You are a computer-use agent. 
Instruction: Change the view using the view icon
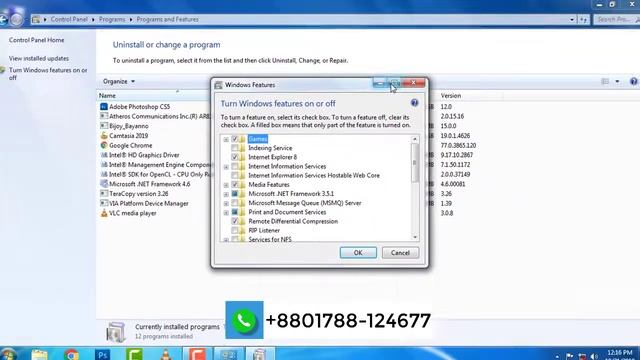(x=605, y=82)
